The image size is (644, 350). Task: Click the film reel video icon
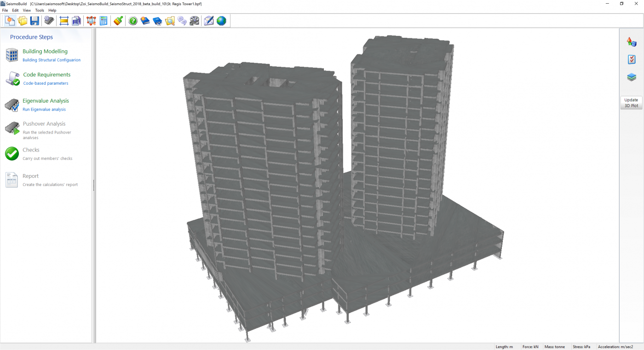pos(195,21)
